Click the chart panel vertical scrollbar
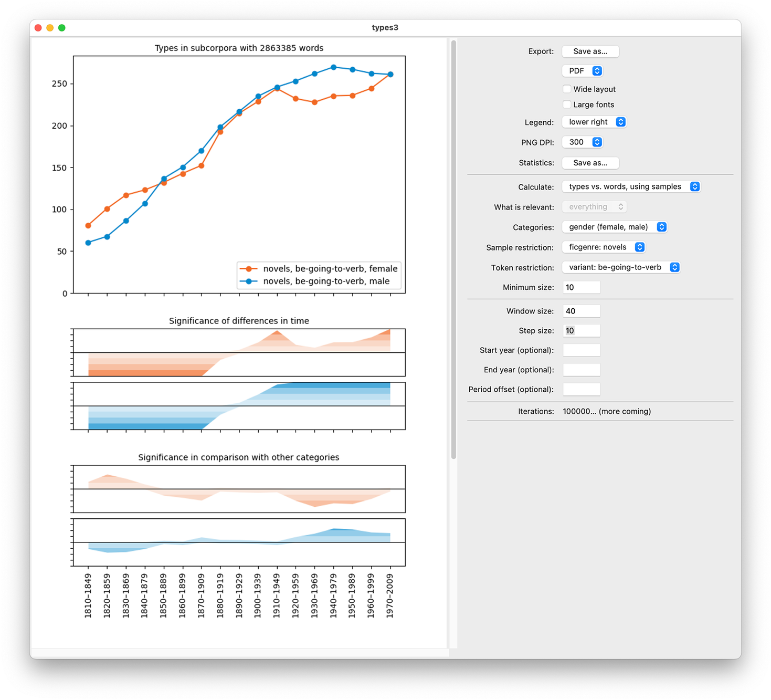Image resolution: width=771 pixels, height=700 pixels. 453,249
